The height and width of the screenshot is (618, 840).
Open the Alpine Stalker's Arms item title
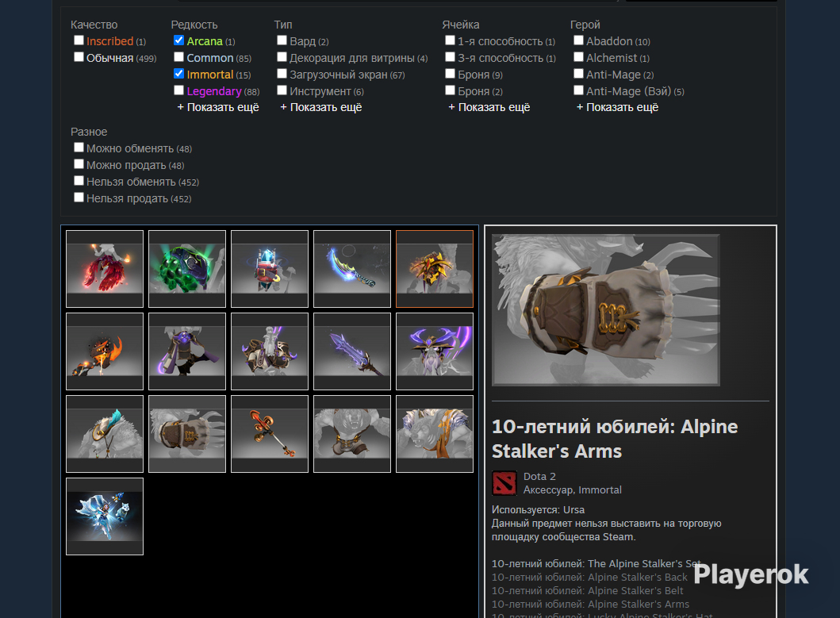615,439
